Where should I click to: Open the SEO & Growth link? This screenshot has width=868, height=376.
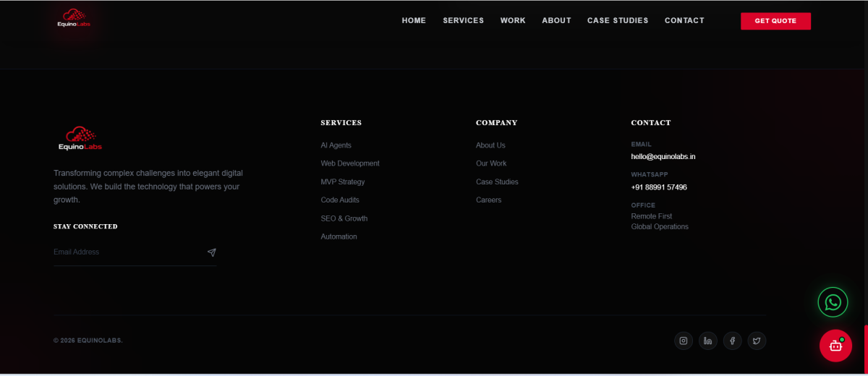point(344,218)
